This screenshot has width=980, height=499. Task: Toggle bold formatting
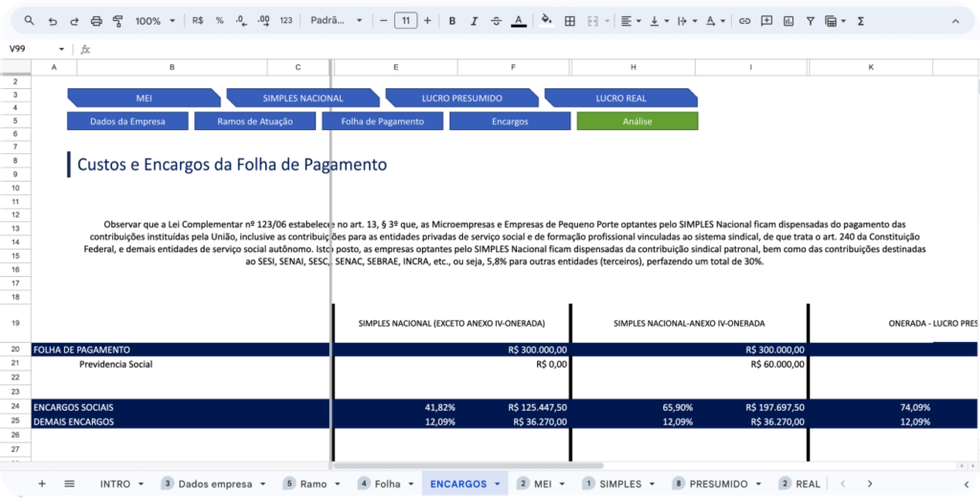coord(452,21)
